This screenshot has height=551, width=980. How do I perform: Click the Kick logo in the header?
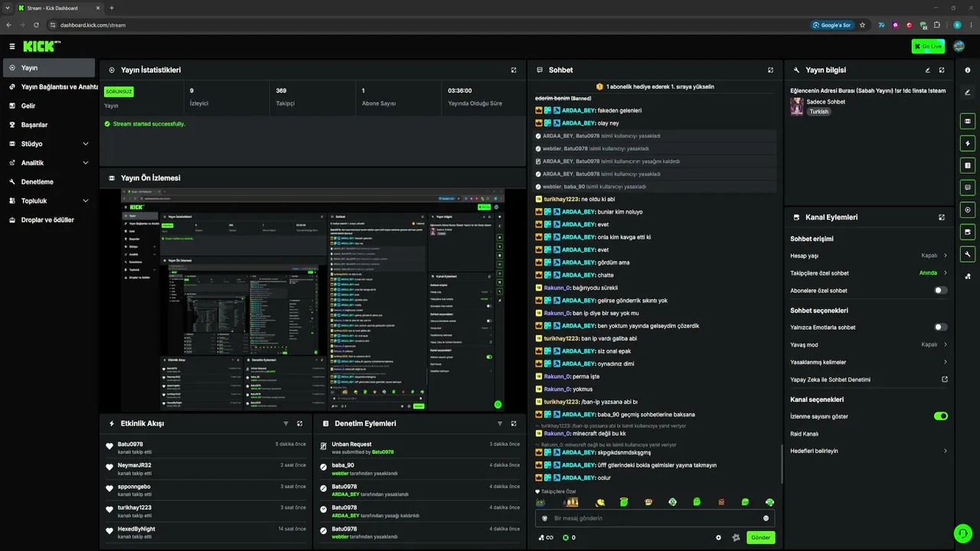[42, 47]
